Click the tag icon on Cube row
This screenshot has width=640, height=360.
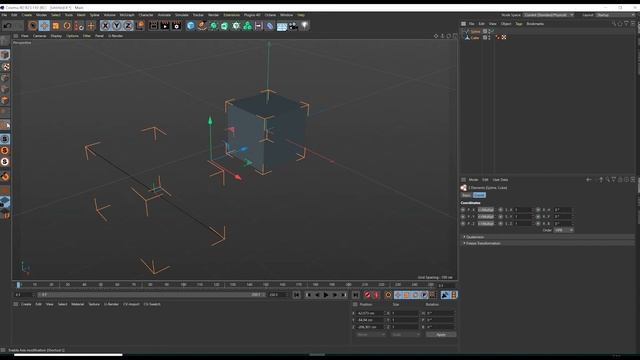(x=504, y=38)
